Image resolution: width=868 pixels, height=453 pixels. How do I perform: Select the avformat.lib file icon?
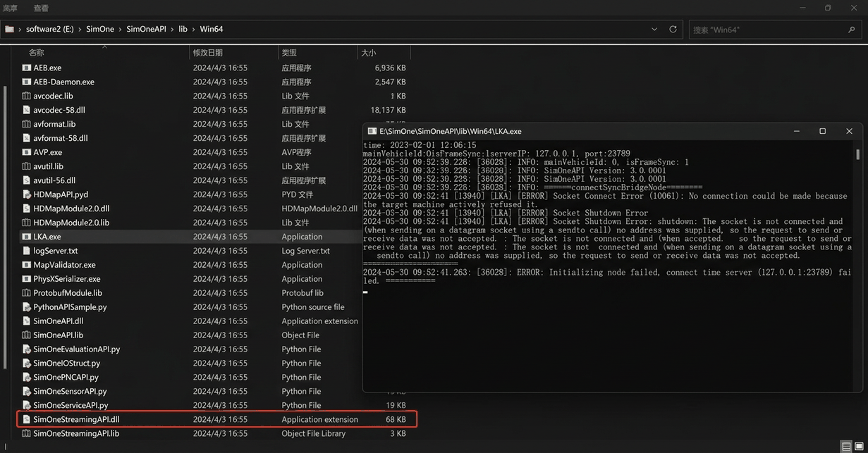(x=27, y=124)
